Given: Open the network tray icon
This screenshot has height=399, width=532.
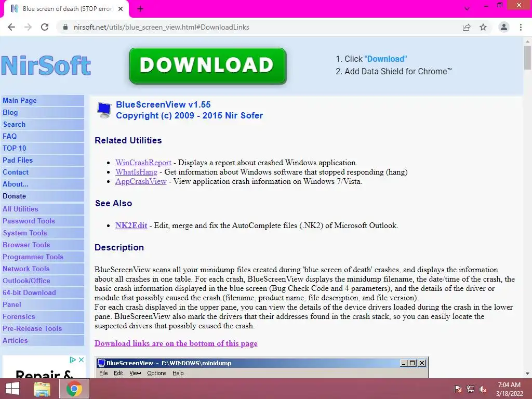Looking at the screenshot, I should pyautogui.click(x=470, y=389).
